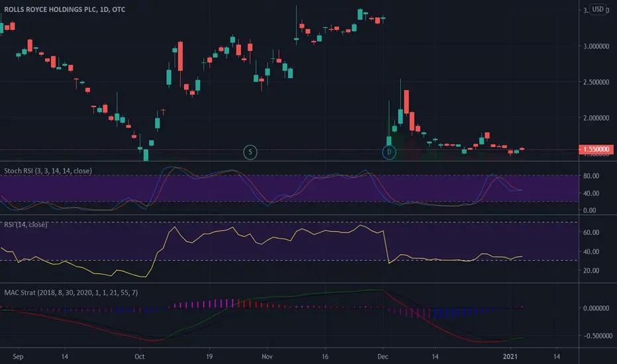Screen dimensions: 617x364
Task: Open the RSI (14, close) indicator legend
Action: point(26,224)
